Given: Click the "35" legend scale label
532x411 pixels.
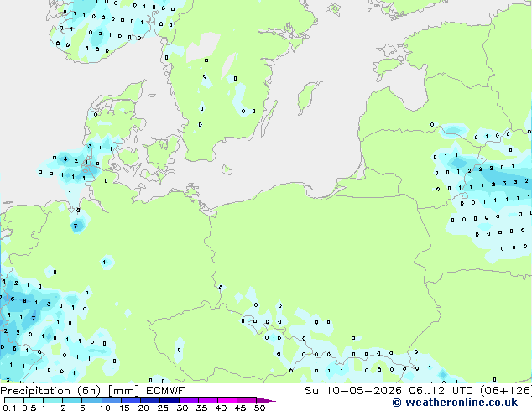Looking at the screenshot, I should pos(201,408).
